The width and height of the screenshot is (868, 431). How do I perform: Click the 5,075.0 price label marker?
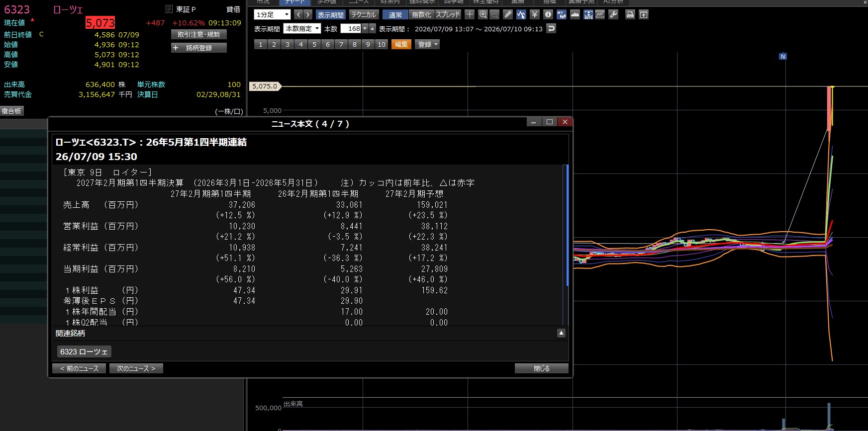click(x=265, y=86)
